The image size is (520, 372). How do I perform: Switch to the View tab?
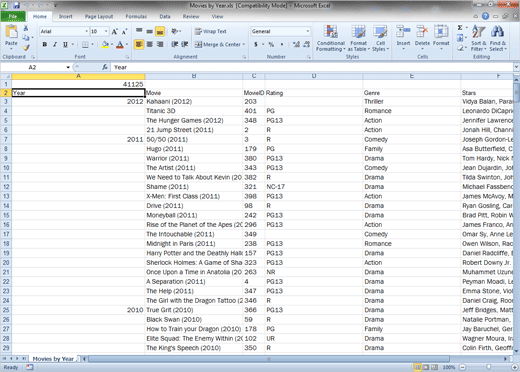[217, 16]
